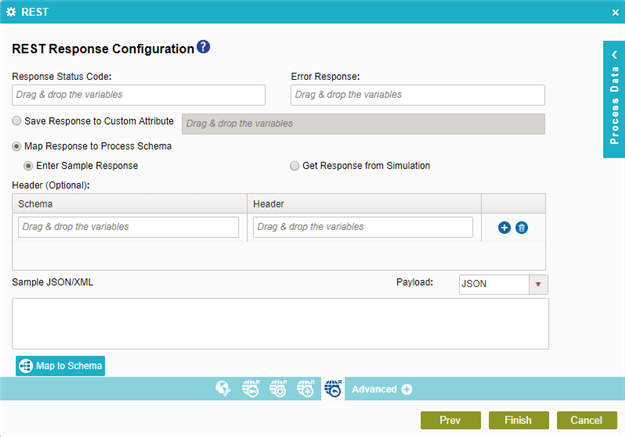Click the Finish button

coord(519,420)
